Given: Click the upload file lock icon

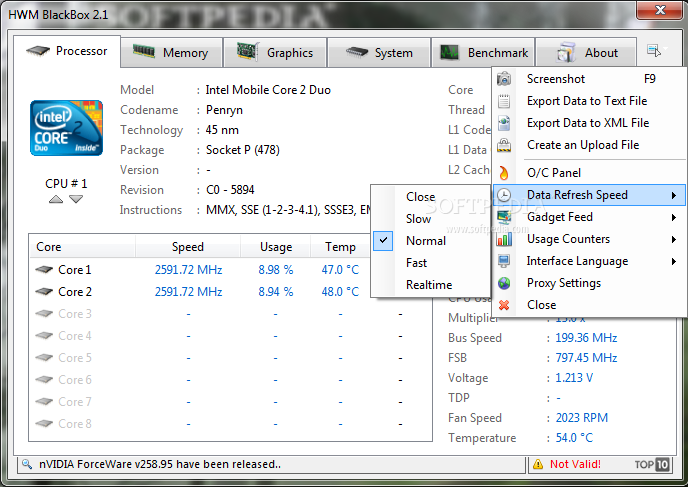Looking at the screenshot, I should click(504, 145).
